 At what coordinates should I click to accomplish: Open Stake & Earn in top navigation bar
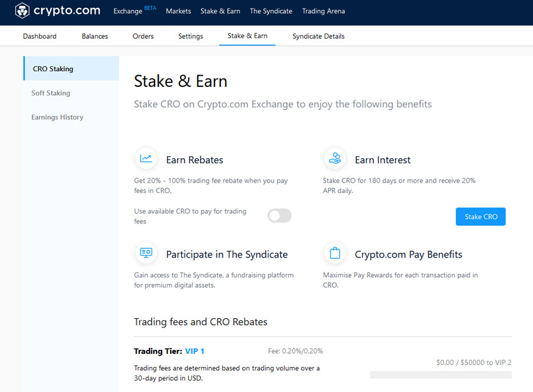tap(220, 11)
